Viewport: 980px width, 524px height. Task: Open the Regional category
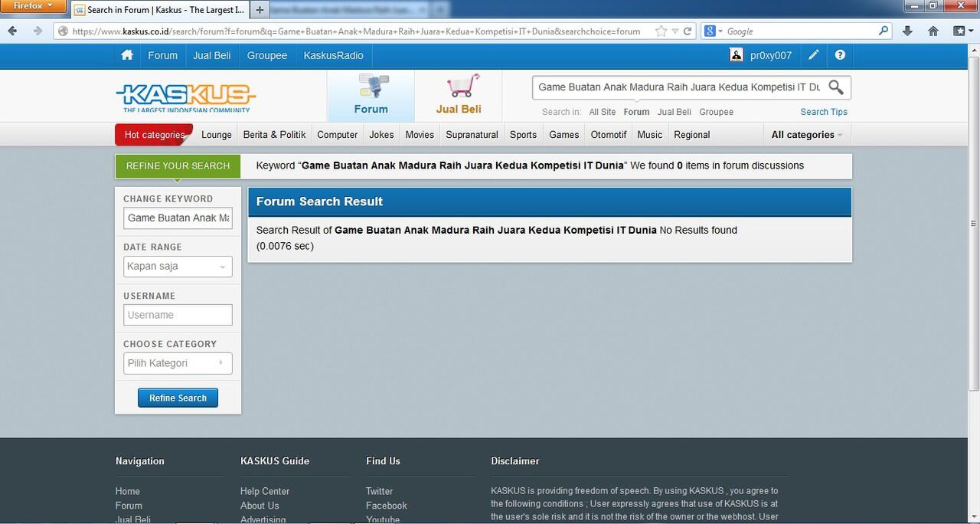coord(692,135)
